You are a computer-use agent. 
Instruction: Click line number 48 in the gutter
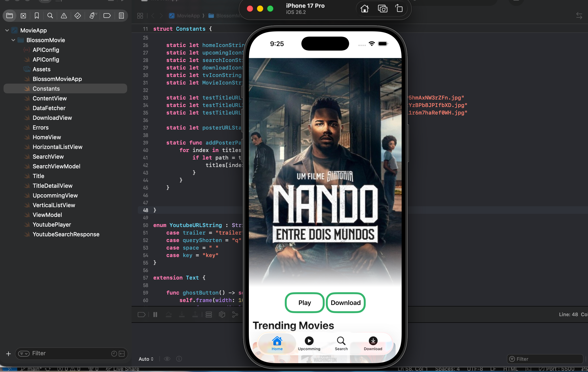coord(146,210)
